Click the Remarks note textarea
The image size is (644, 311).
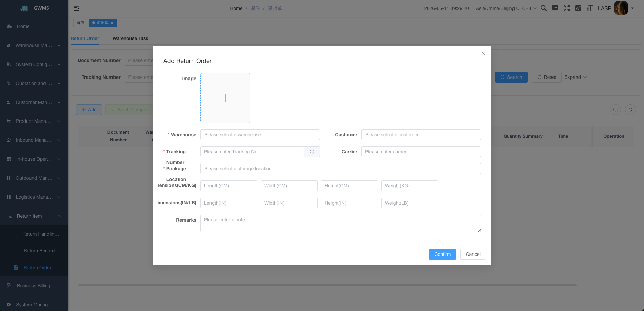click(x=341, y=223)
